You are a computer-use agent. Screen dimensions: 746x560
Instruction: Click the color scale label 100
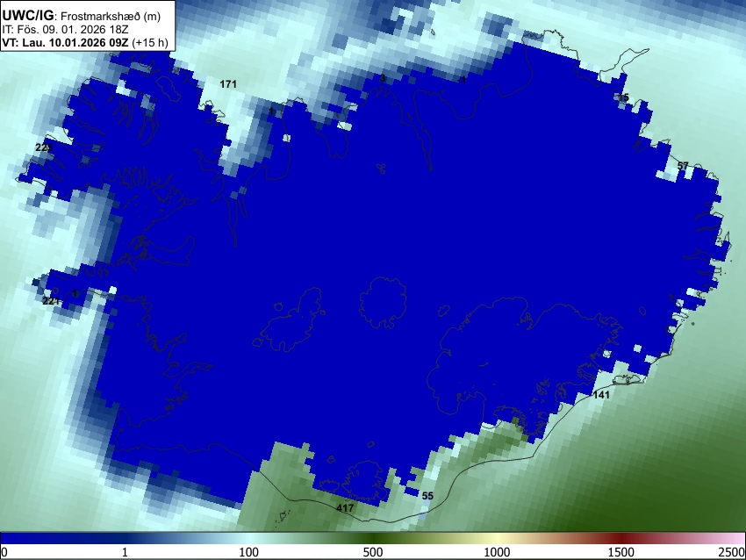(249, 552)
